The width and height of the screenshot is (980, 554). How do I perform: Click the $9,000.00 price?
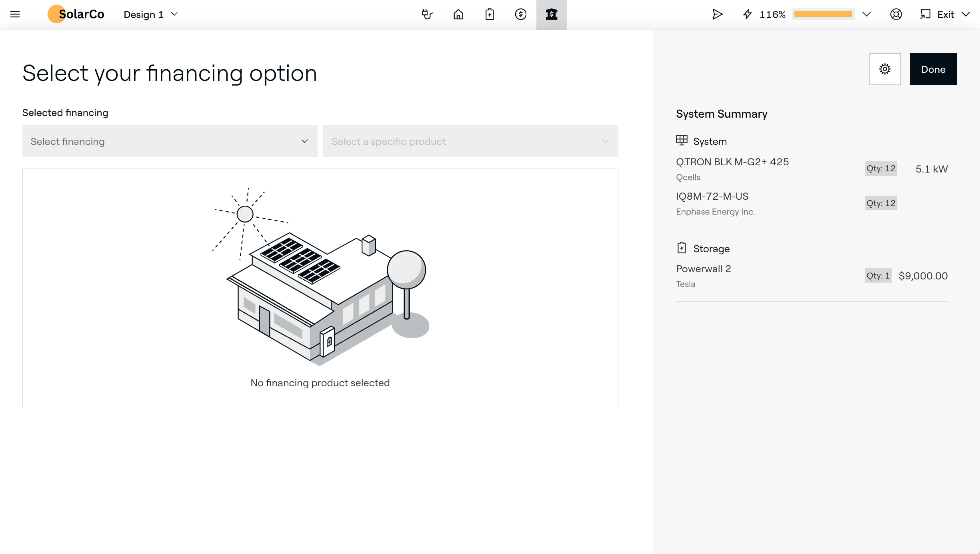[x=923, y=276]
